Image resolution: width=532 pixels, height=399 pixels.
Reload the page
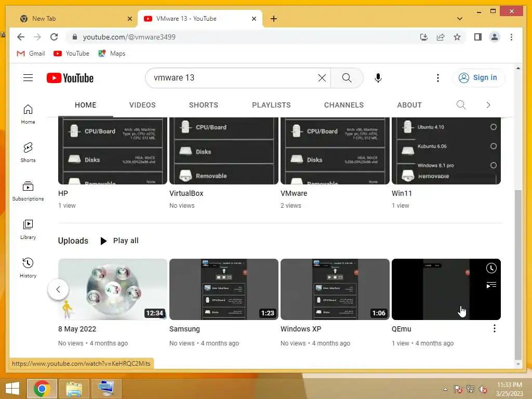54,37
